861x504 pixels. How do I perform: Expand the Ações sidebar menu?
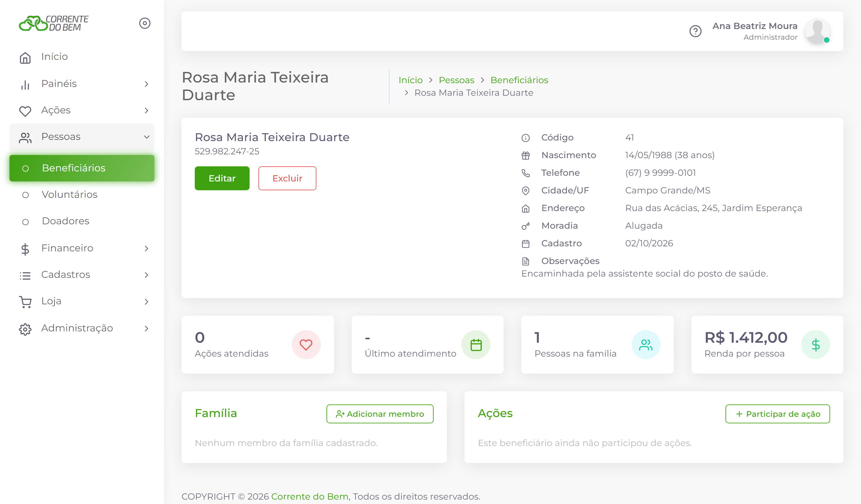coord(82,110)
